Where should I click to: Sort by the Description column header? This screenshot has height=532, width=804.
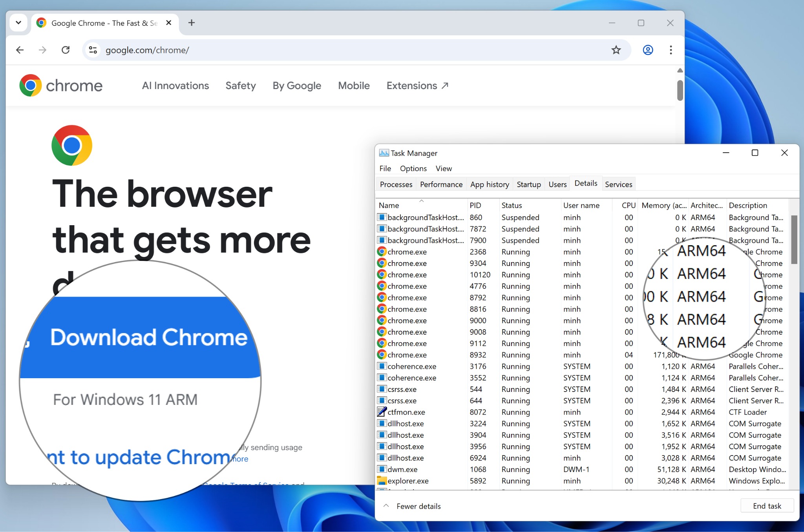(x=757, y=205)
